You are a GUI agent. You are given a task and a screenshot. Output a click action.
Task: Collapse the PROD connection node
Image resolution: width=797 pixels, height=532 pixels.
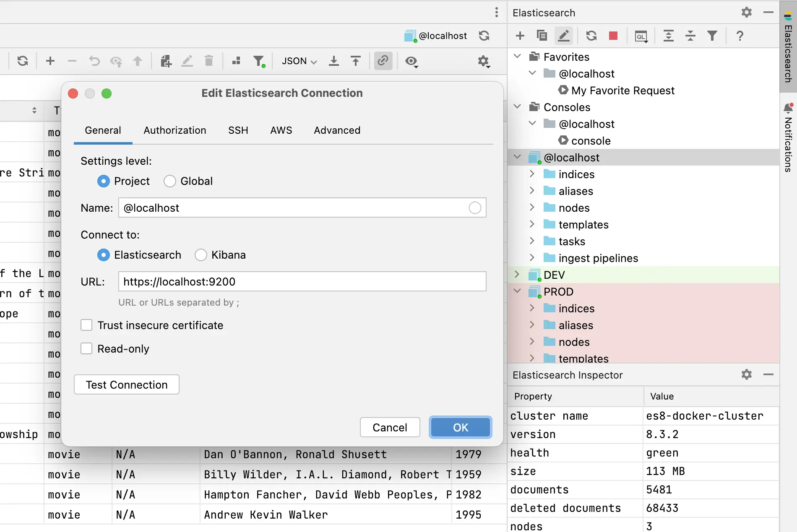(x=518, y=291)
